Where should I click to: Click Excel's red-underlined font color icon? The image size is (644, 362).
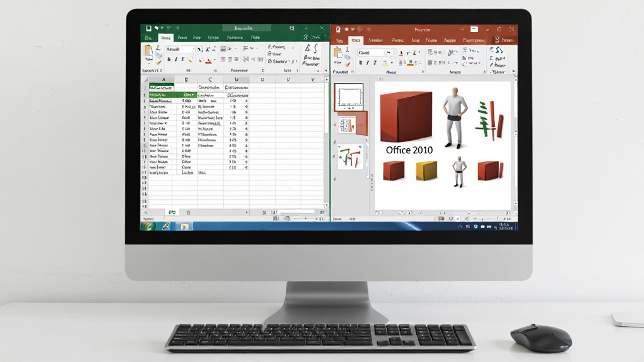[208, 60]
